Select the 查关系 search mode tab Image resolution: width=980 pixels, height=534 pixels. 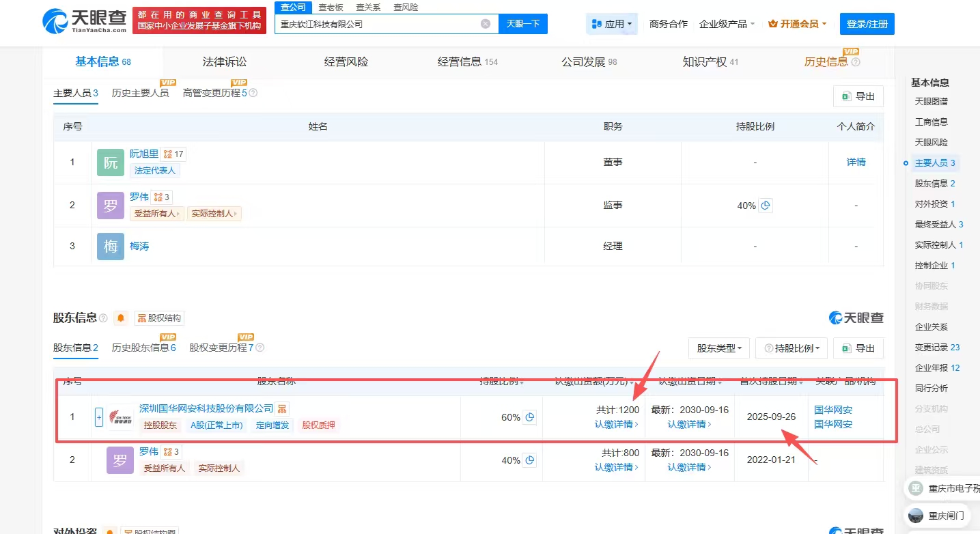click(x=368, y=7)
